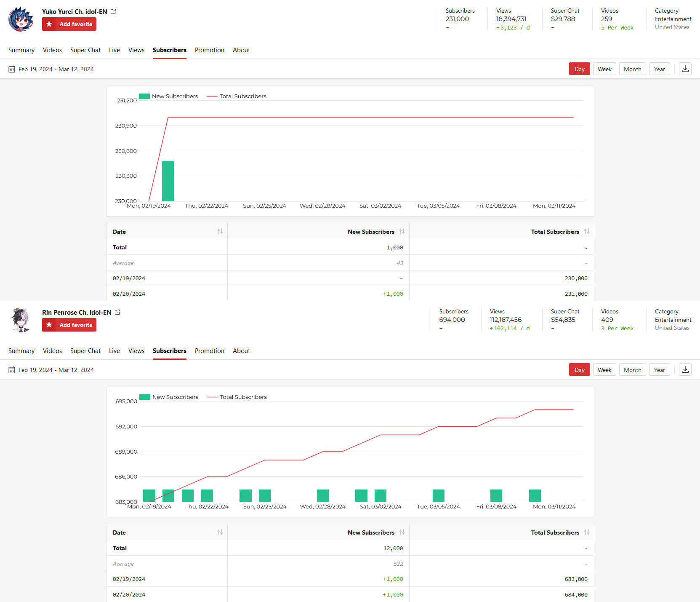Sort Yuko Yurei table by Date
Image resolution: width=700 pixels, height=602 pixels.
coord(220,231)
